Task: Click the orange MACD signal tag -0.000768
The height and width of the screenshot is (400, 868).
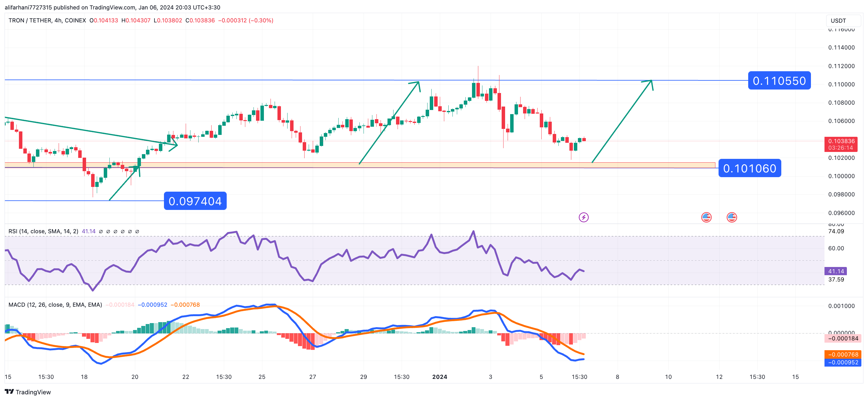Action: click(x=842, y=354)
